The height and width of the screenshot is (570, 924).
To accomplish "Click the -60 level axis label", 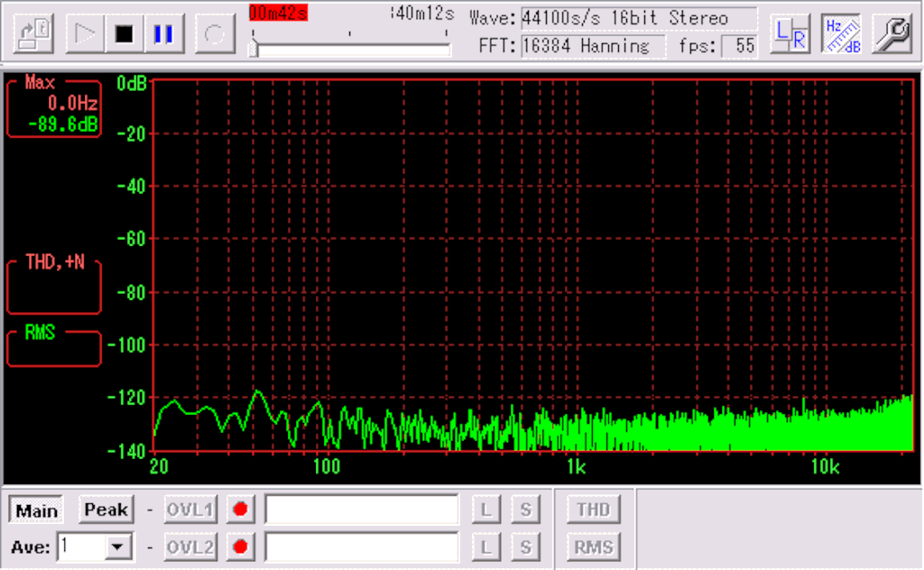I will point(131,239).
